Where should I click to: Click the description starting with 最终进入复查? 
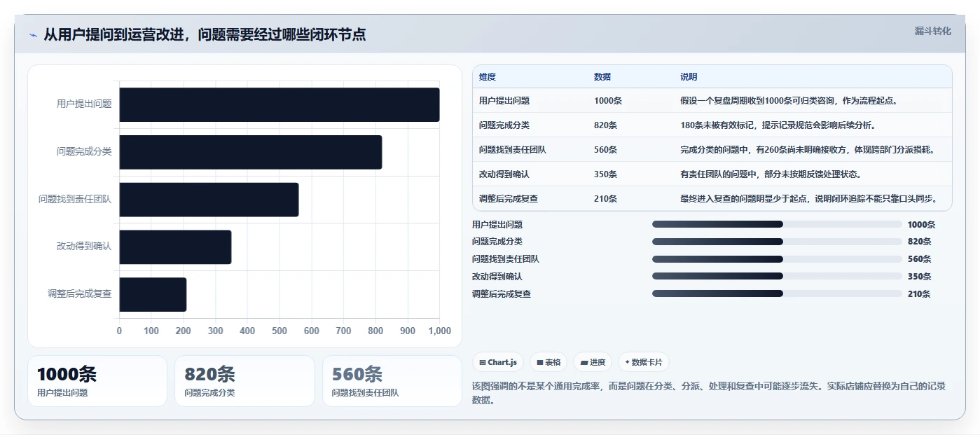click(809, 199)
